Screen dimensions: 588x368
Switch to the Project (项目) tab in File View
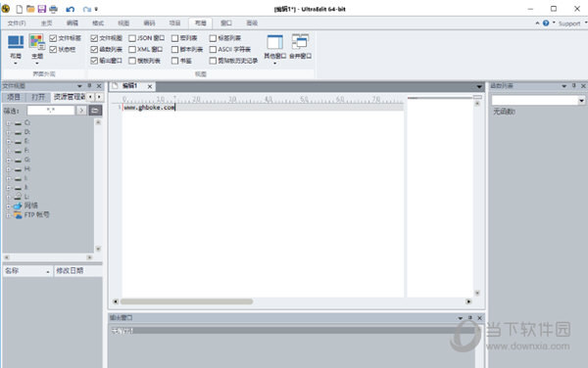(14, 97)
